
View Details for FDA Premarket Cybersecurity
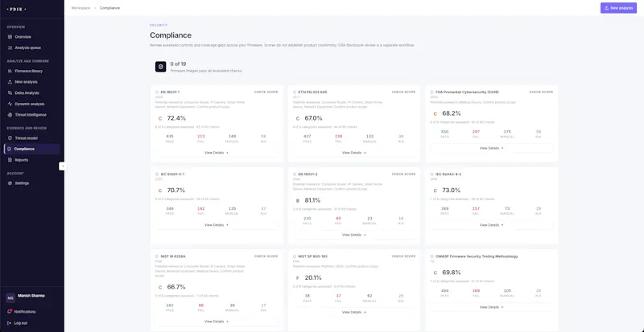tap(492, 148)
